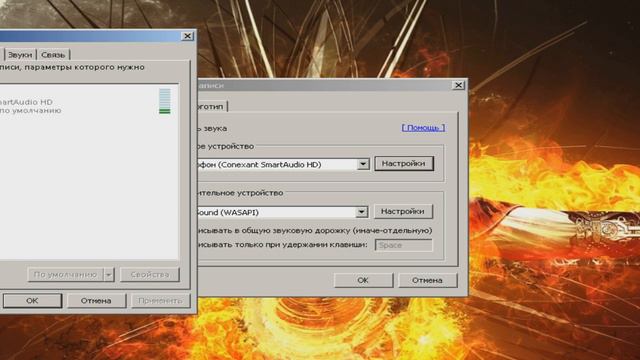Close the Sound window
Image resolution: width=640 pixels, height=360 pixels.
coord(187,36)
